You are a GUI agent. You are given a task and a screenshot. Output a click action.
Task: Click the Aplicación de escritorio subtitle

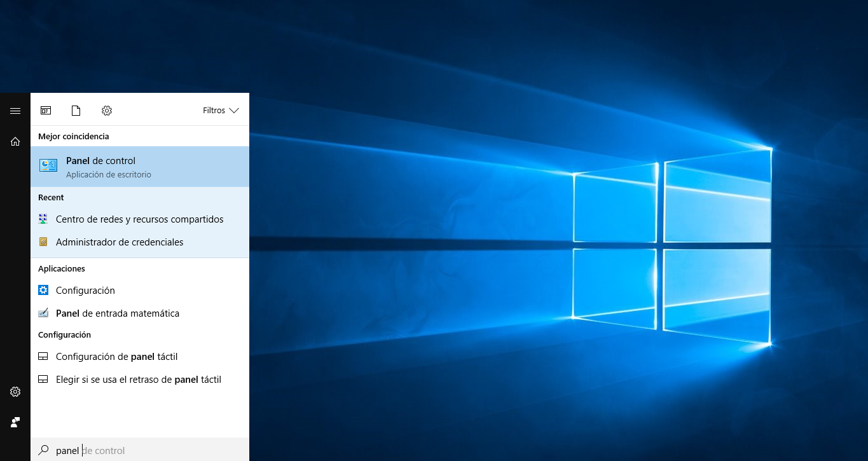109,175
